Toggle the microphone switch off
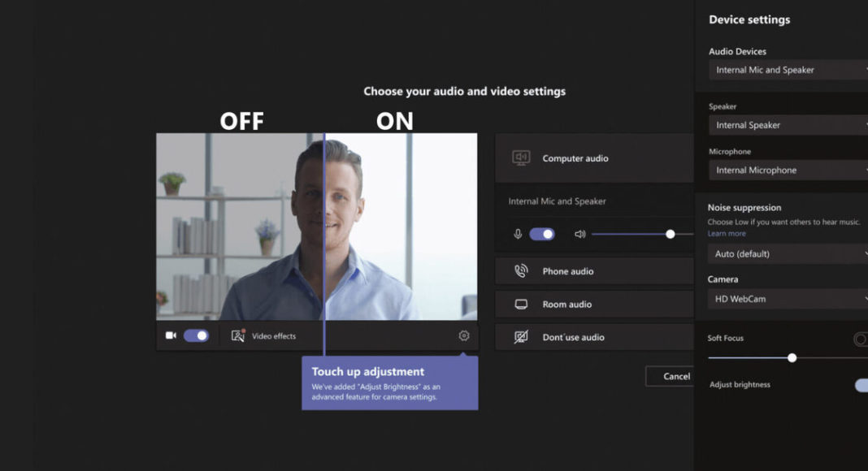Screen dimensions: 868x471 tap(542, 234)
